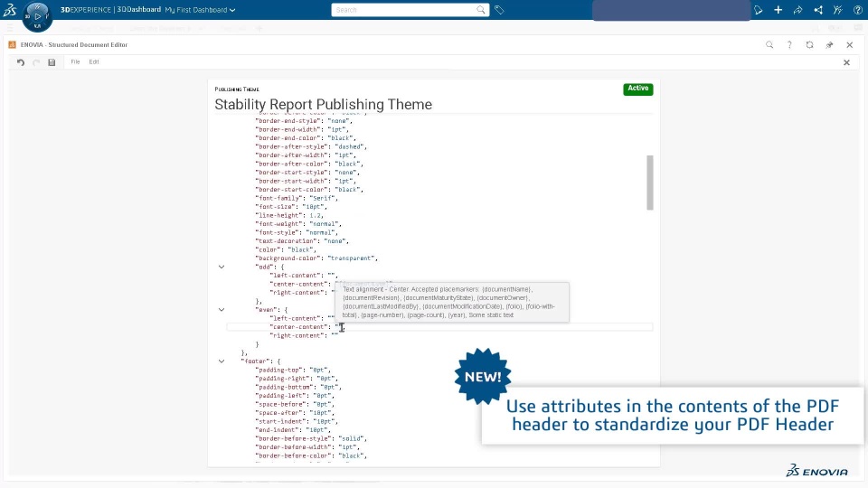Click the green Active status badge
Screen dimensions: 868x488
637,89
